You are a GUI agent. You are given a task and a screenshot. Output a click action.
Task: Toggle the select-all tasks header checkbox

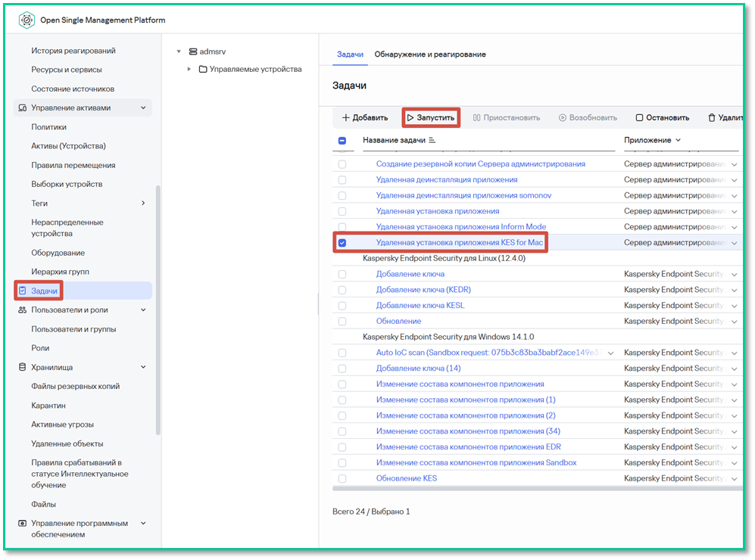342,141
